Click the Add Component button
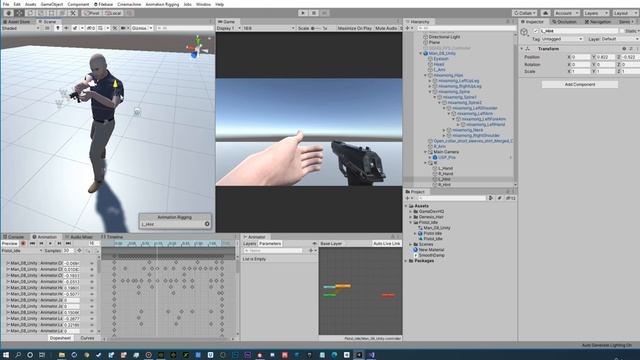This screenshot has height=360, width=640. [x=580, y=84]
